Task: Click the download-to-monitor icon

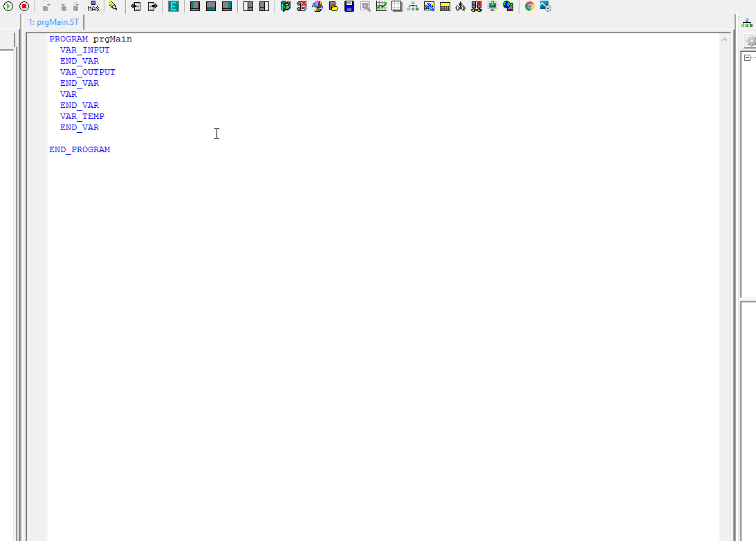Action: click(x=492, y=6)
